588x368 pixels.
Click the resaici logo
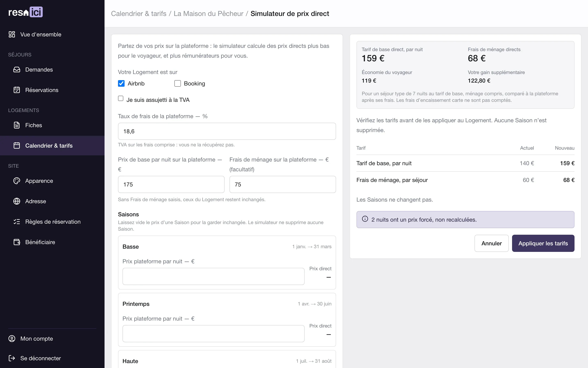point(26,12)
